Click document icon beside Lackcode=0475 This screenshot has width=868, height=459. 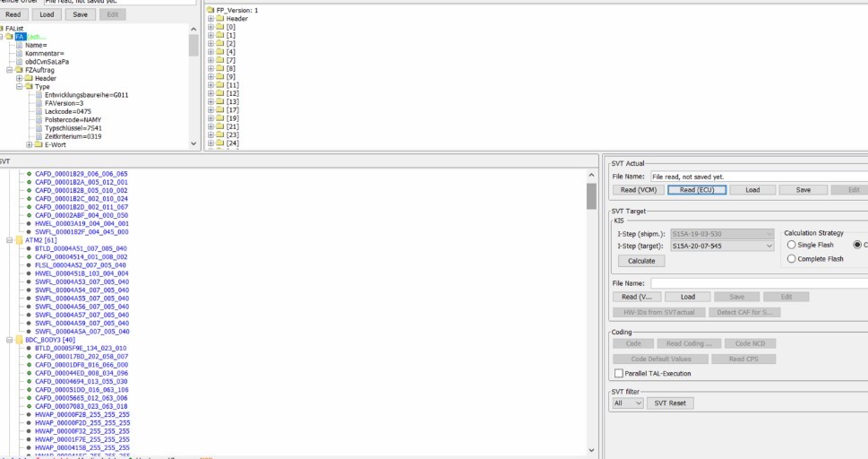click(39, 111)
